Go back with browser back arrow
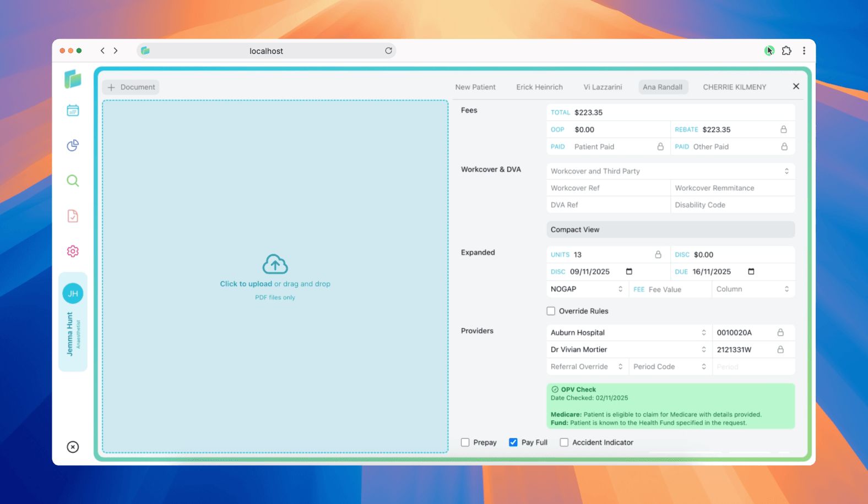 click(x=102, y=51)
